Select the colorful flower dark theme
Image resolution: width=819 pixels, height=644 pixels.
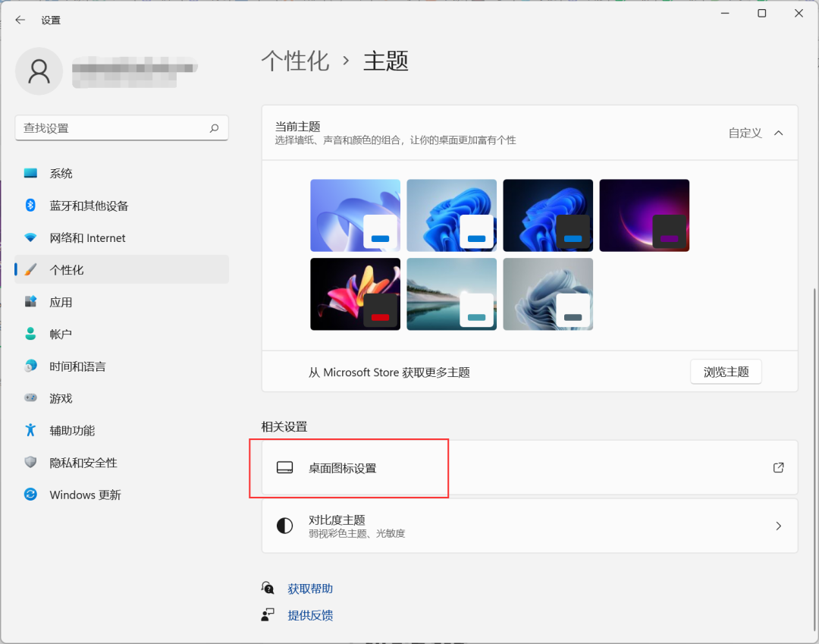pos(355,294)
